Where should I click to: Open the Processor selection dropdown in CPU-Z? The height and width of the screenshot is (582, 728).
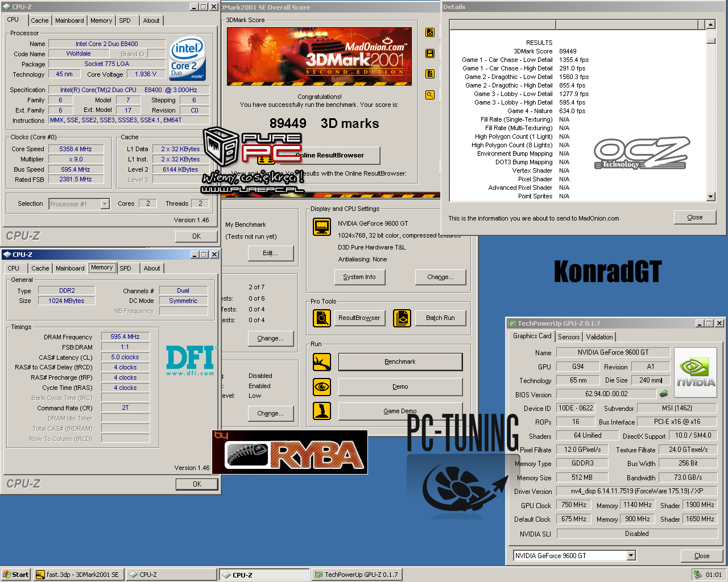pos(105,204)
